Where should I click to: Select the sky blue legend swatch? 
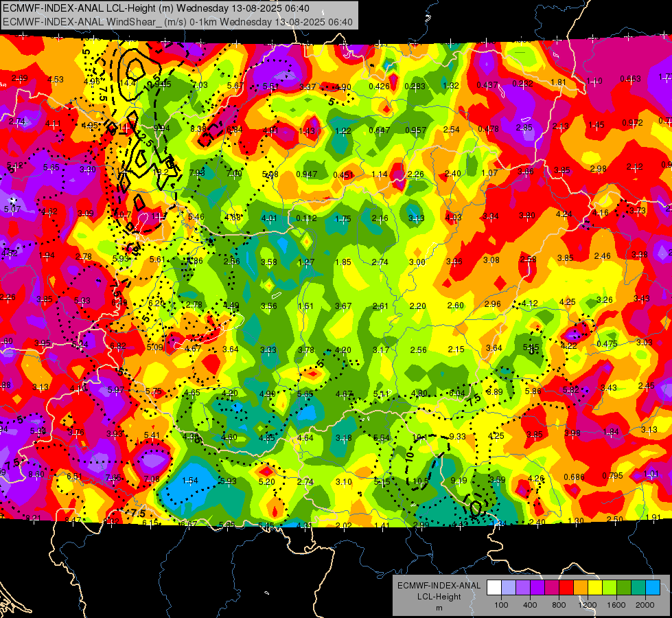(653, 588)
